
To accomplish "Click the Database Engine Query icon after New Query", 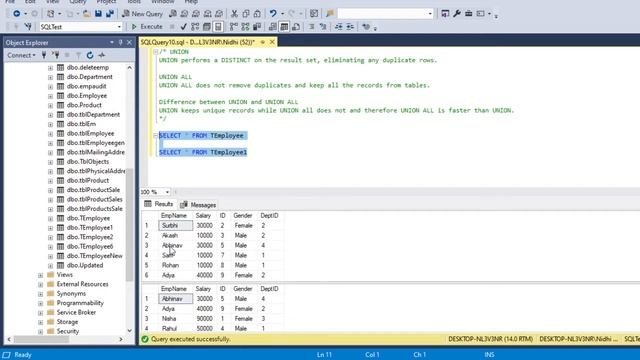I will (x=173, y=14).
